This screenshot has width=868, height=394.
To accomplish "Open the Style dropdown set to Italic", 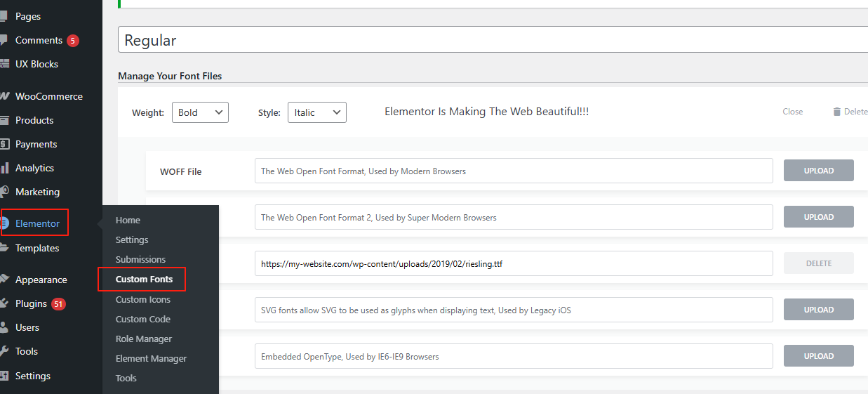I will [x=316, y=112].
